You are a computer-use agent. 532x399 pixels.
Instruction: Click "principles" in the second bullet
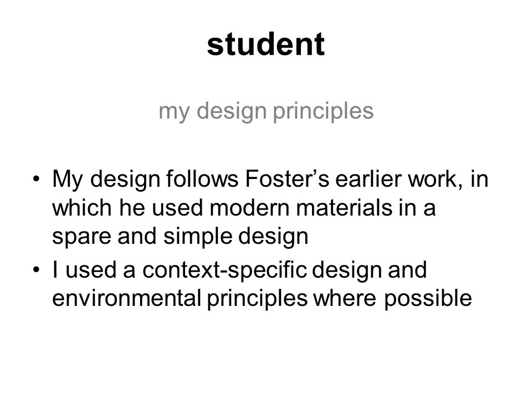click(257, 299)
